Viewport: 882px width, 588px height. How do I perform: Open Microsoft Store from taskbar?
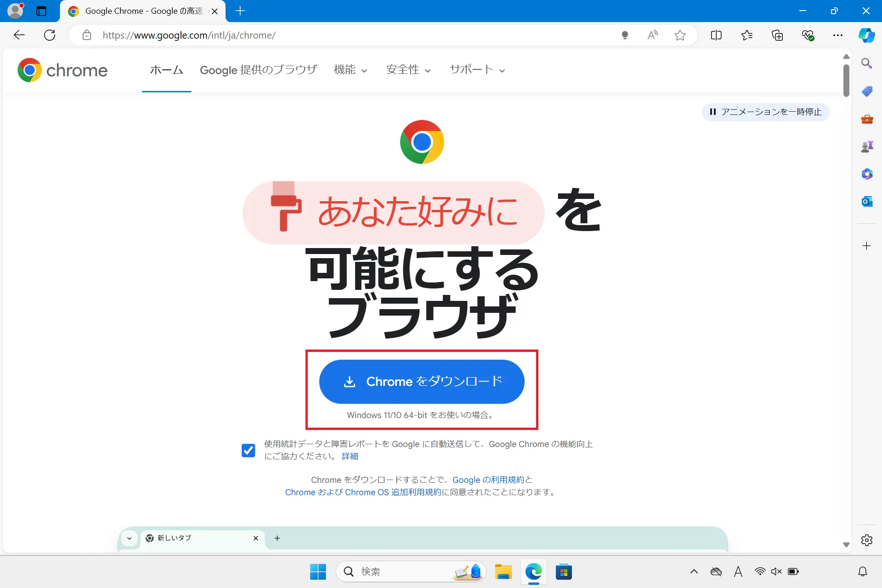pyautogui.click(x=564, y=571)
